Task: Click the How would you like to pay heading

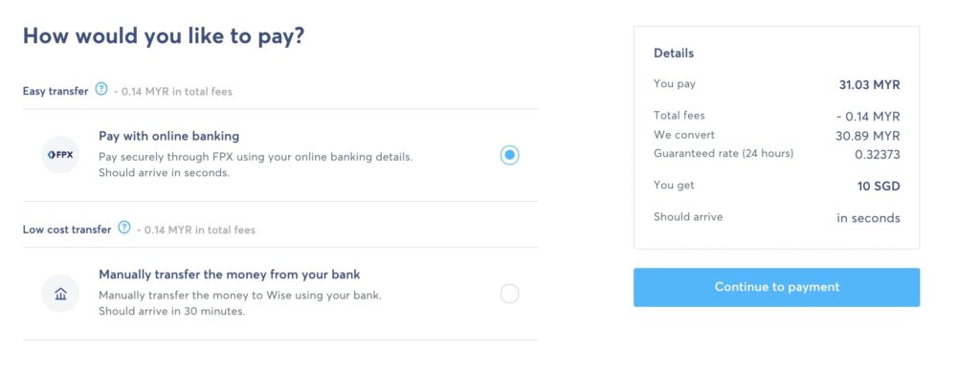Action: click(164, 36)
